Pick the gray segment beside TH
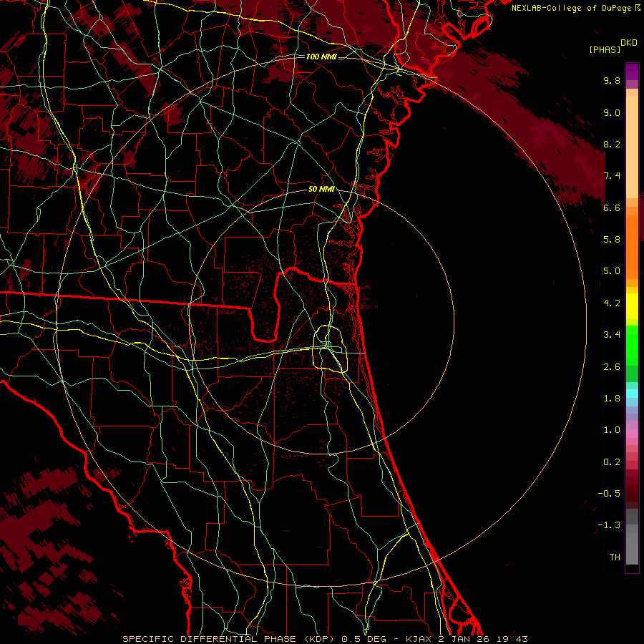This screenshot has height=644, width=644. (632, 549)
